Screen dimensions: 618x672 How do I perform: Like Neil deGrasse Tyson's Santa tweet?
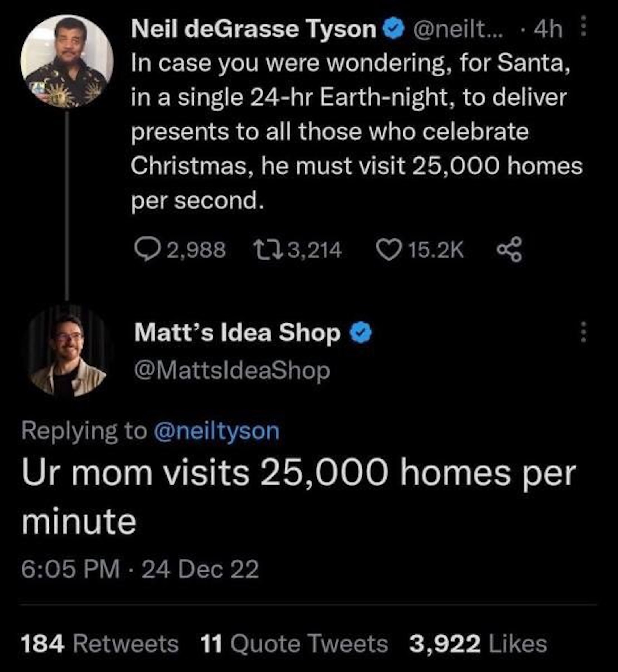click(x=388, y=250)
